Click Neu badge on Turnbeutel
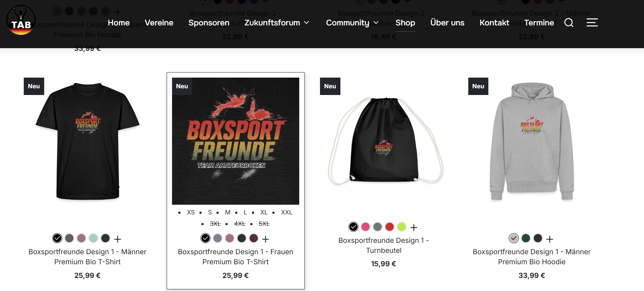The height and width of the screenshot is (291, 644). coord(330,86)
